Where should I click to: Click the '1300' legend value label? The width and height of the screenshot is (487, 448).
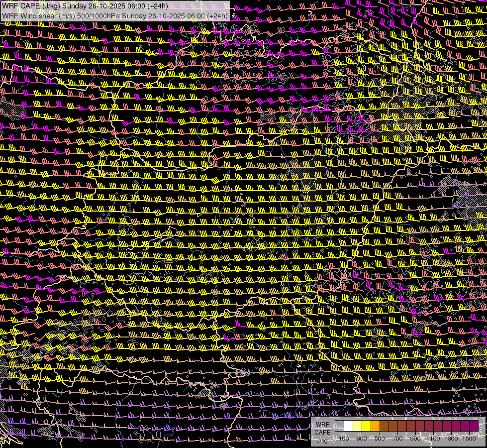[x=451, y=439]
